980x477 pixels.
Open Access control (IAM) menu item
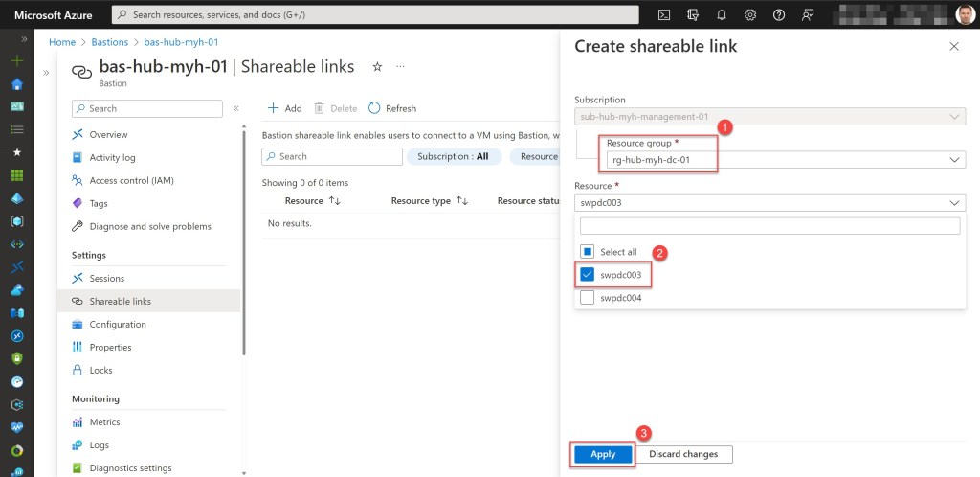point(131,180)
